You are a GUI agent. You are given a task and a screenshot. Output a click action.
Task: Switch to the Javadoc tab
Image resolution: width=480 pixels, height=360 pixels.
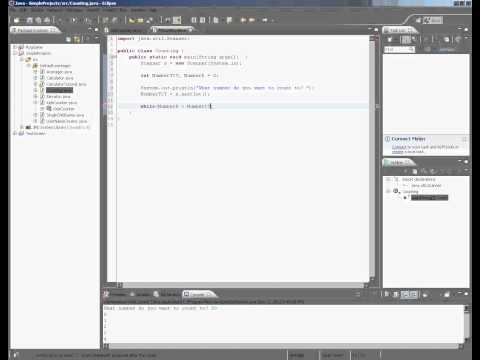[x=140, y=294]
